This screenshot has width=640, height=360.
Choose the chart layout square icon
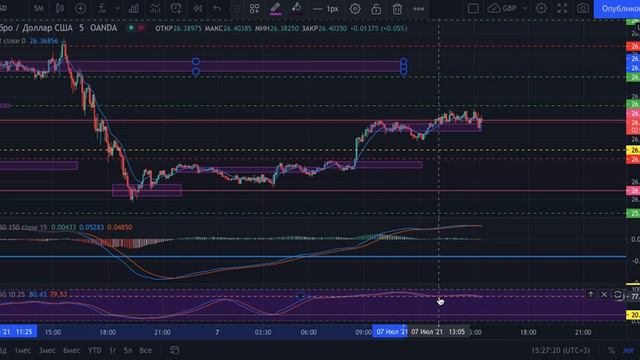(473, 8)
